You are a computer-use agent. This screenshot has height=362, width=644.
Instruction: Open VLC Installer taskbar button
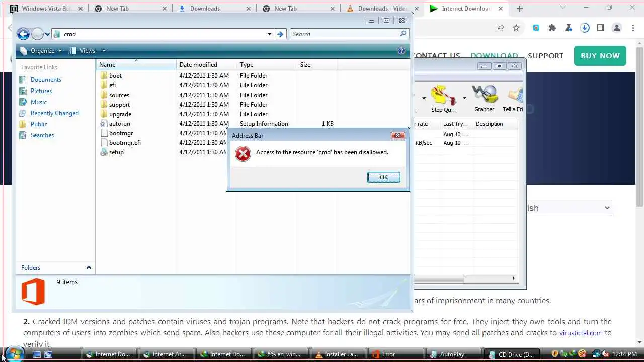point(339,354)
